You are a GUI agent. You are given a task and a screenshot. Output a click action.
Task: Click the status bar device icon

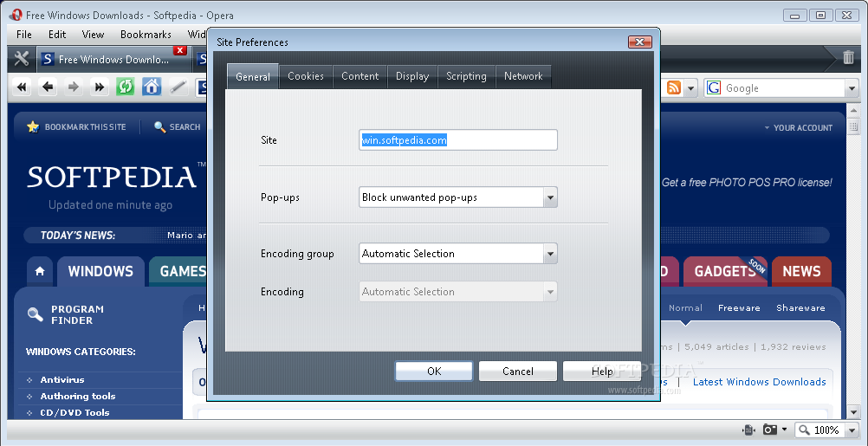[748, 430]
